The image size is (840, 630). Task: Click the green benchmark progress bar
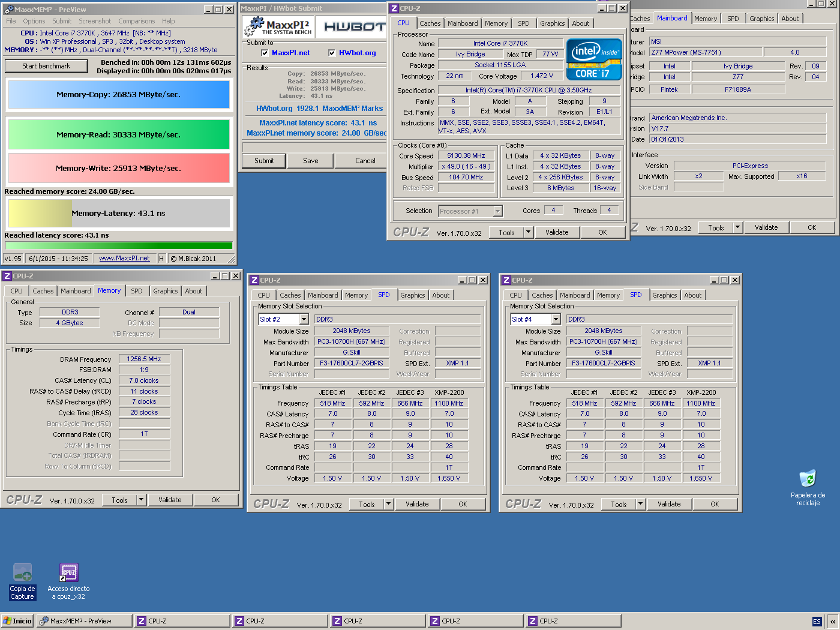pos(119,245)
